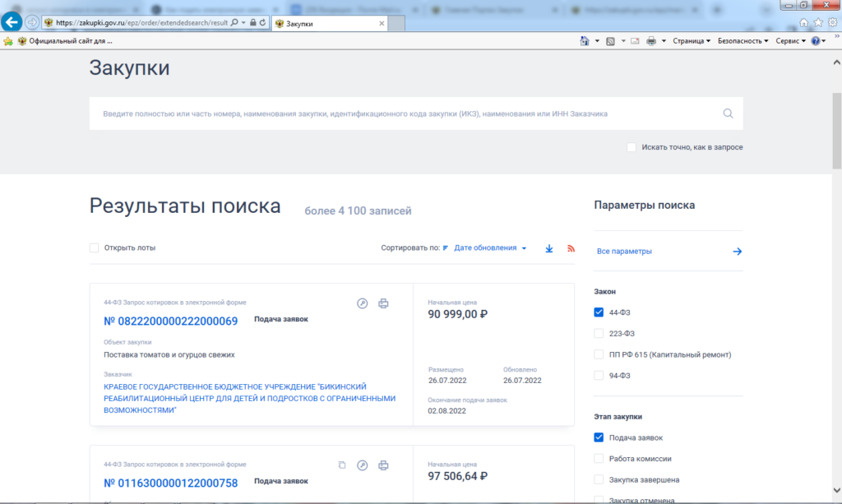Tick the 223-ФЗ law checkbox
Screen dimensions: 842x504
coord(599,333)
